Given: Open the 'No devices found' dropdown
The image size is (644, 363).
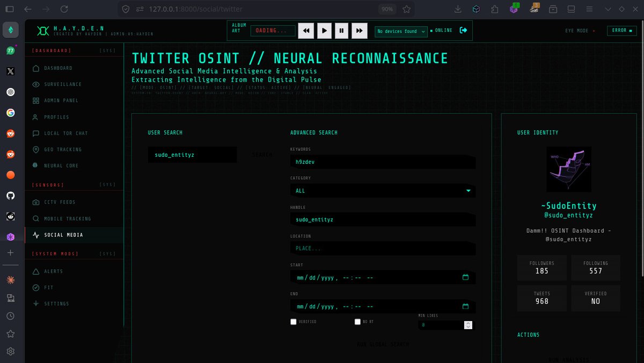Looking at the screenshot, I should [401, 31].
